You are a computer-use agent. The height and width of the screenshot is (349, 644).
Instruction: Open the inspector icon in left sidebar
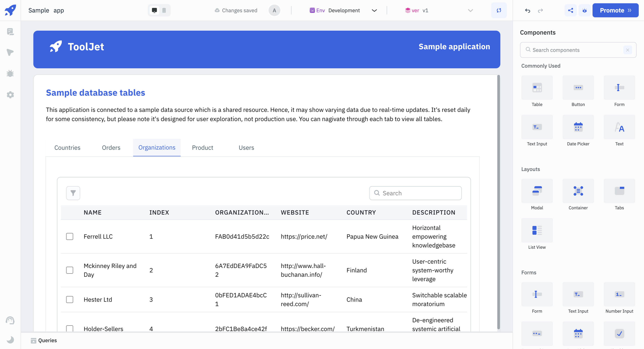[10, 52]
